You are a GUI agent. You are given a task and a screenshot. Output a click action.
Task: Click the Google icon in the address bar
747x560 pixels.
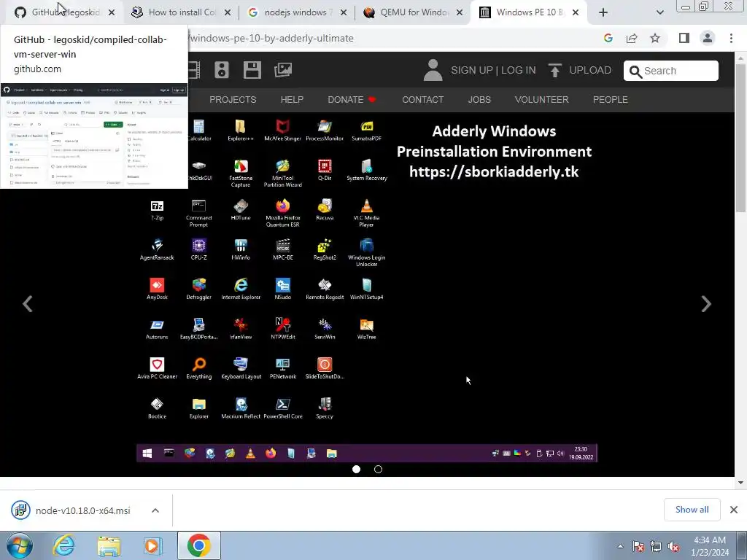click(608, 38)
